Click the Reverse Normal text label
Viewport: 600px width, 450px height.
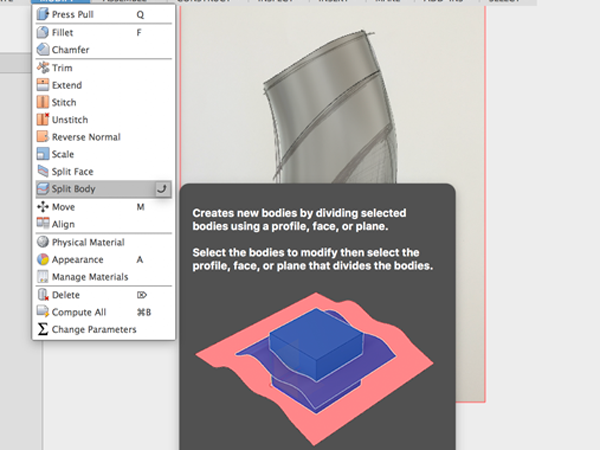[86, 137]
